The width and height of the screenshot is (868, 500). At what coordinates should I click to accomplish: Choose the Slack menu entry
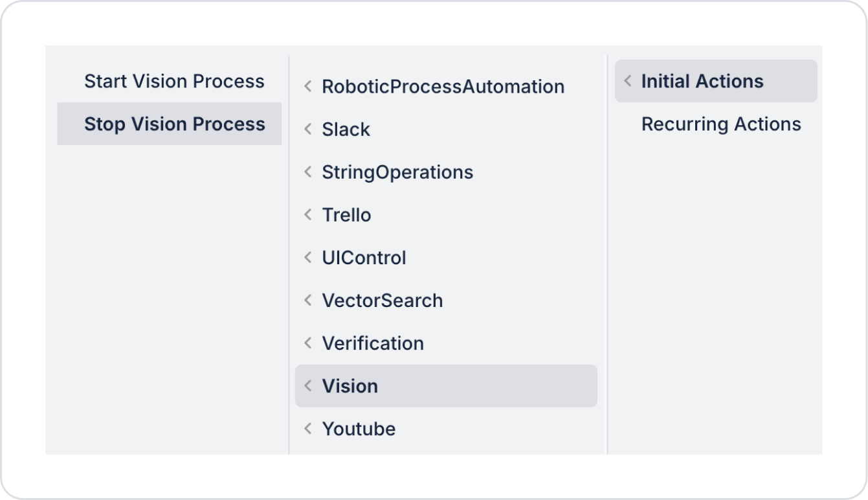346,130
